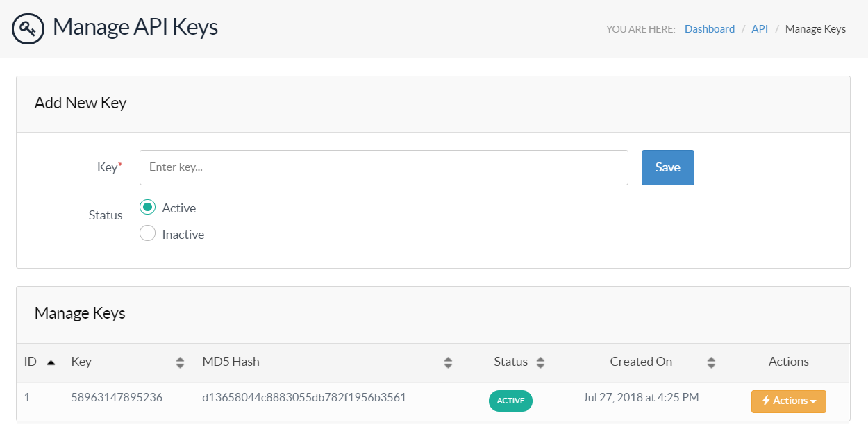The width and height of the screenshot is (868, 436).
Task: Sort table by the ID column arrow
Action: tap(51, 362)
